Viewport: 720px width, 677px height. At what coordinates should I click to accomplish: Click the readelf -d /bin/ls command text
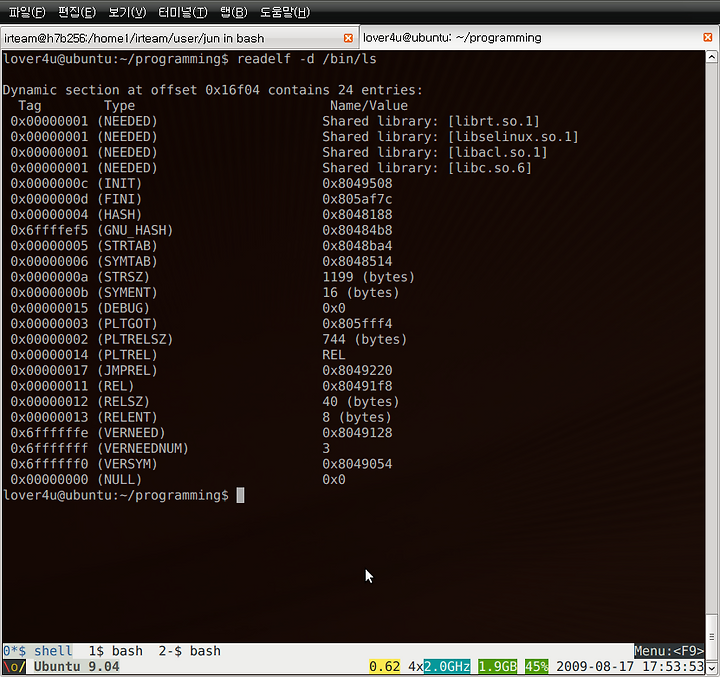coord(307,59)
